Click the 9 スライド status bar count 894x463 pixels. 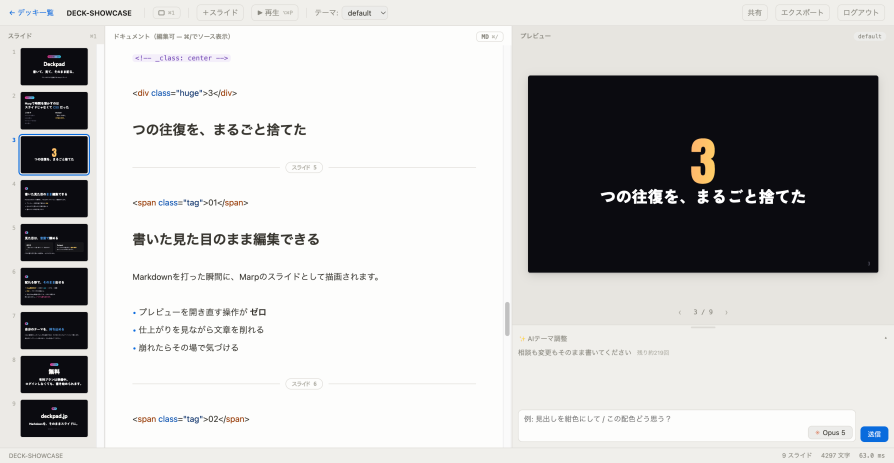click(x=796, y=456)
